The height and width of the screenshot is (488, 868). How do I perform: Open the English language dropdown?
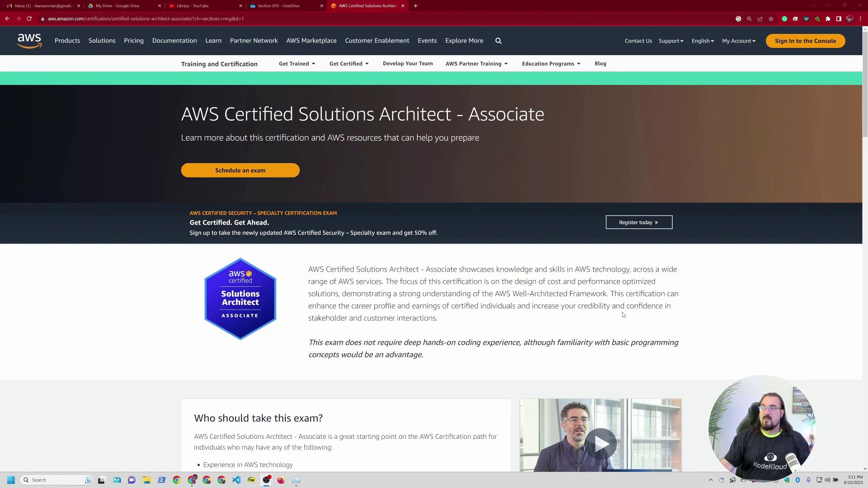click(702, 41)
